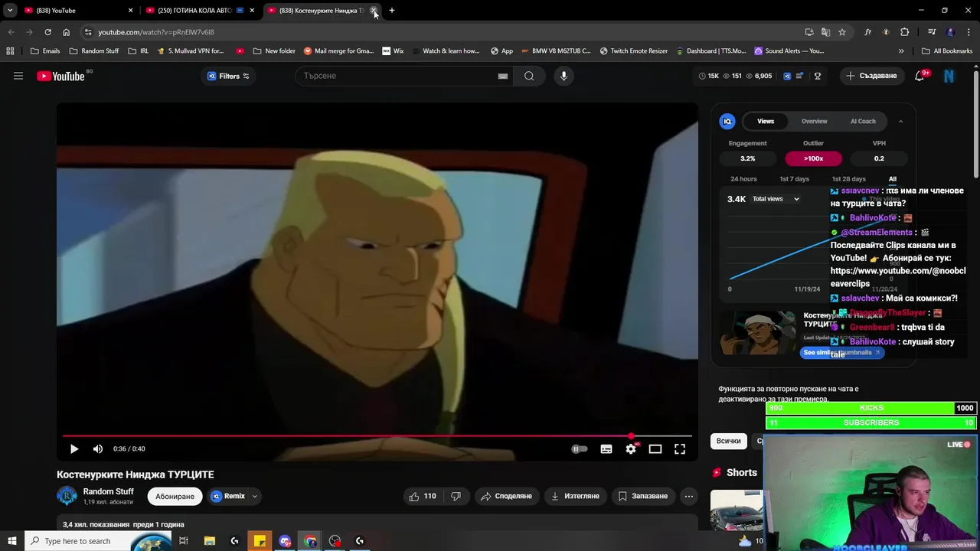Open the player settings gear
This screenshot has height=551, width=980.
tap(631, 449)
